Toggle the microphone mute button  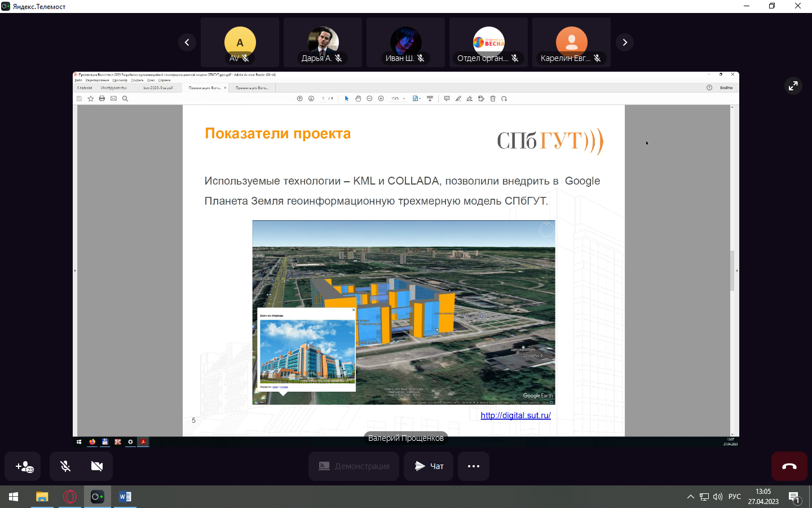tap(65, 466)
